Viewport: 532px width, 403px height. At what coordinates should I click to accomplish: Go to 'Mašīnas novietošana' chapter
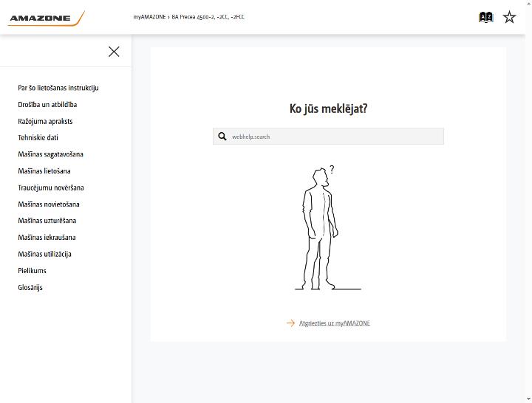pyautogui.click(x=49, y=204)
